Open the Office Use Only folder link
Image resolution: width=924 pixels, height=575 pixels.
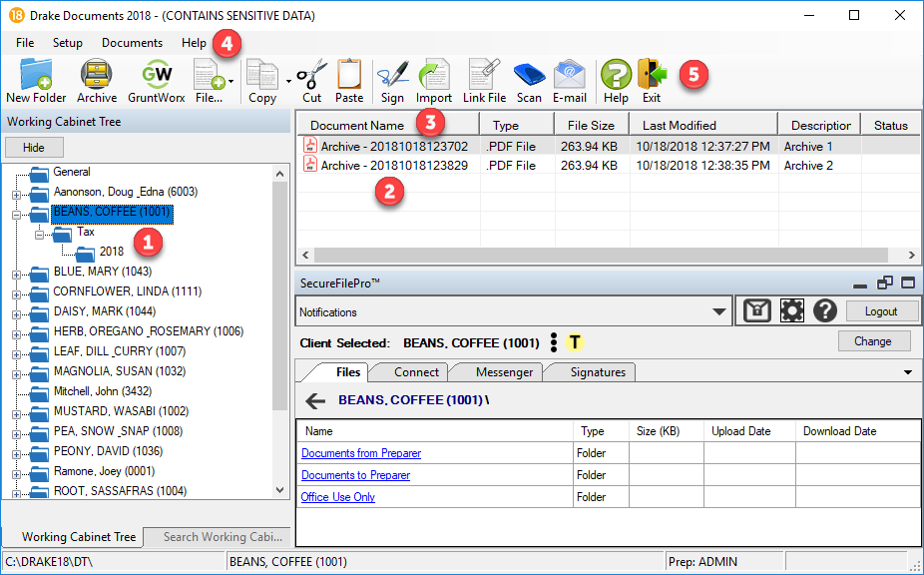click(x=337, y=496)
